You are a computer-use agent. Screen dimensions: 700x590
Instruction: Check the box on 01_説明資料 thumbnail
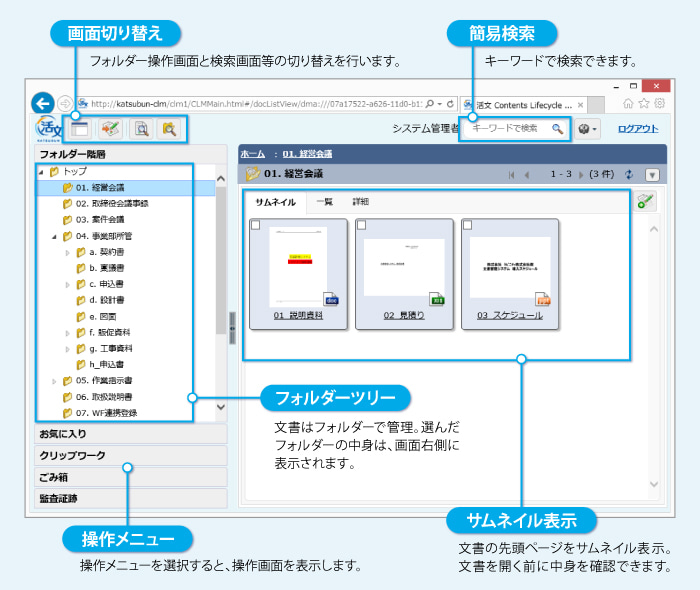click(256, 225)
